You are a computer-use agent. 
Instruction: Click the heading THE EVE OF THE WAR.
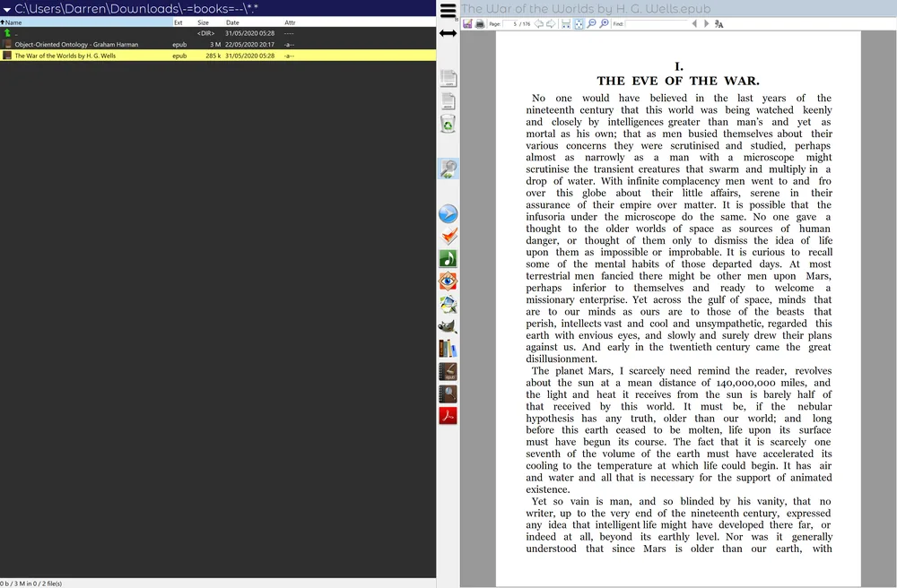click(x=678, y=81)
